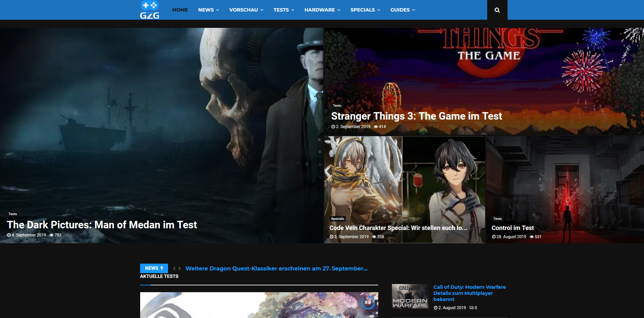This screenshot has height=318, width=644.
Task: Show next news ticker headline arrow
Action: pyautogui.click(x=180, y=268)
